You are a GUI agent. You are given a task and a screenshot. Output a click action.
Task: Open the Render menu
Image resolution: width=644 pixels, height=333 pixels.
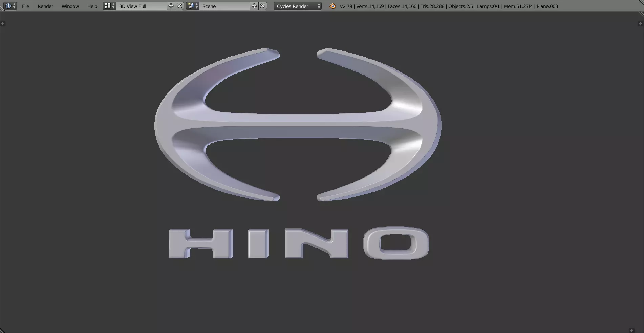[x=45, y=6]
